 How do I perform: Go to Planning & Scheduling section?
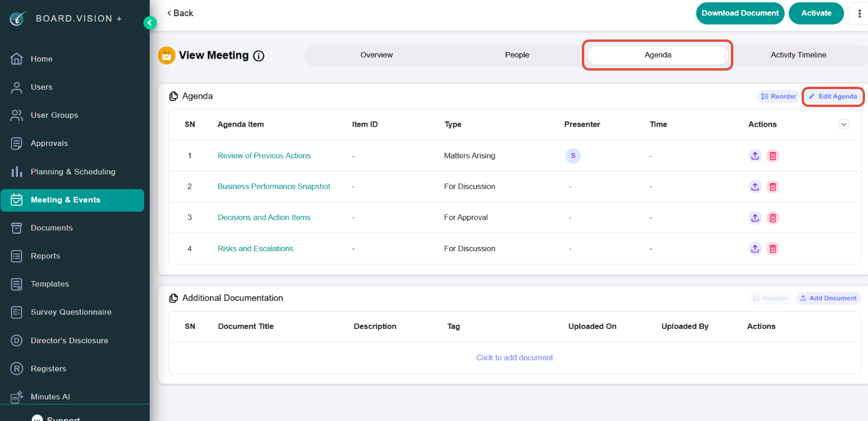[x=73, y=172]
